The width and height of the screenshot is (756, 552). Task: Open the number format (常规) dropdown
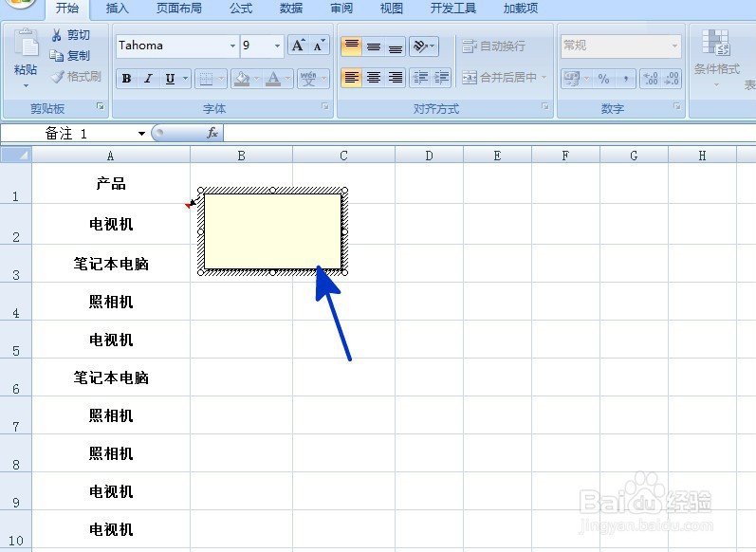tap(674, 46)
